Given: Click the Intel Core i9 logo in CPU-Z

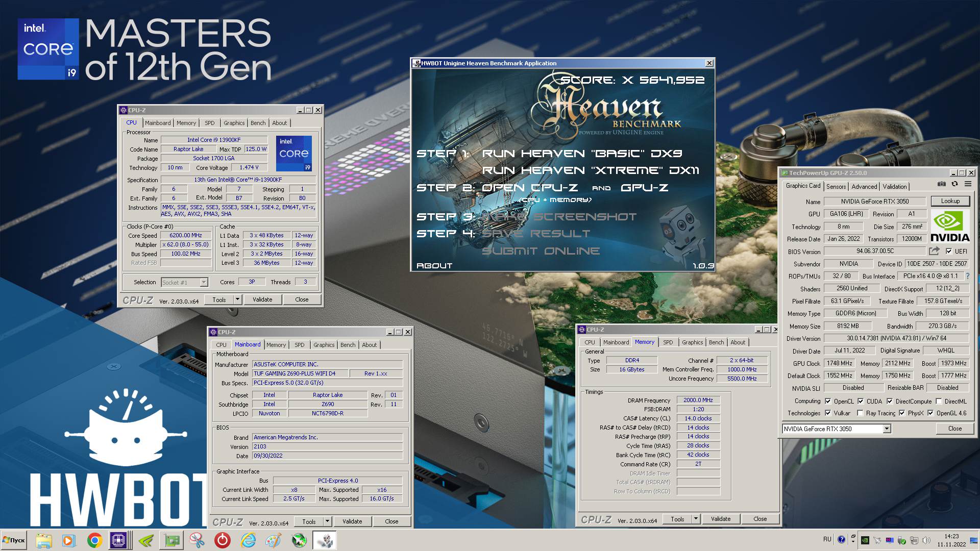Looking at the screenshot, I should (294, 153).
